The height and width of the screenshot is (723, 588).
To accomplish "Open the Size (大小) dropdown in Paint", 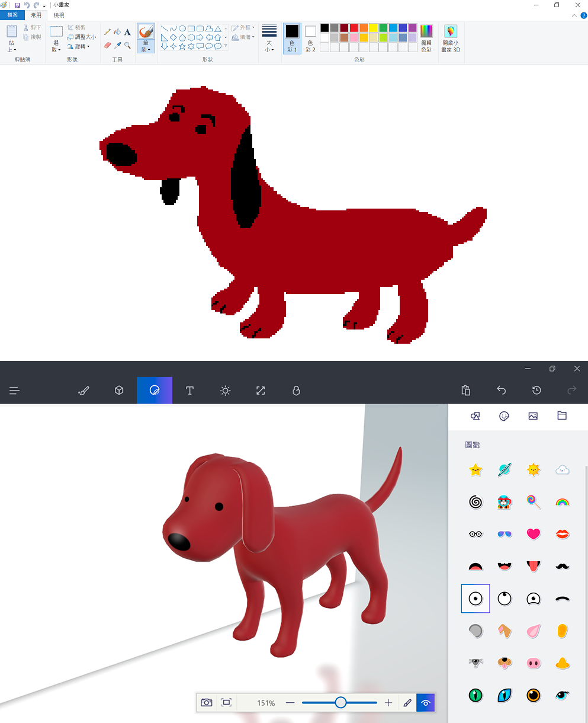I will coord(269,39).
